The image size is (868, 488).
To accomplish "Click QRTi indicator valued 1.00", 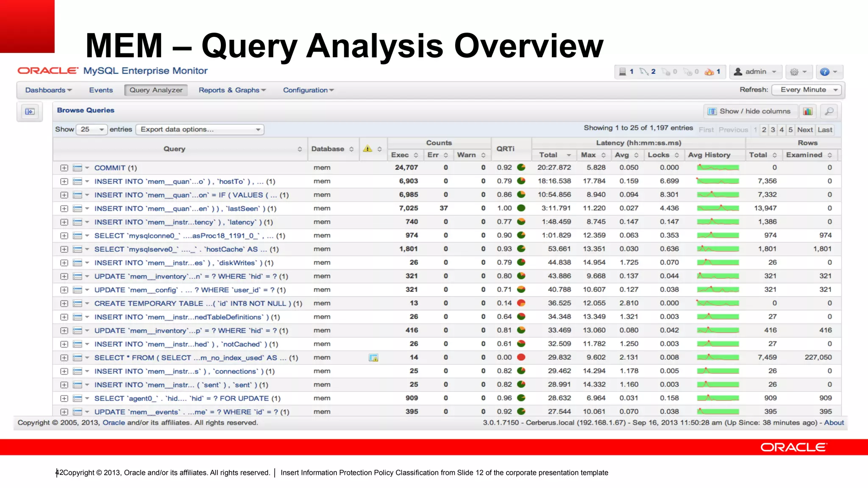I will (x=521, y=208).
